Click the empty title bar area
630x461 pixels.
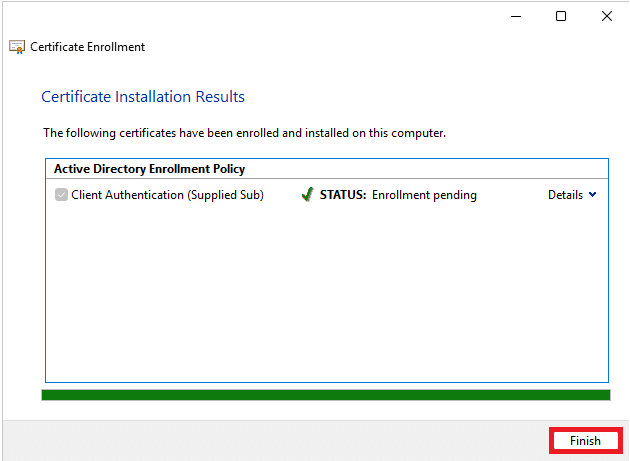[x=250, y=16]
